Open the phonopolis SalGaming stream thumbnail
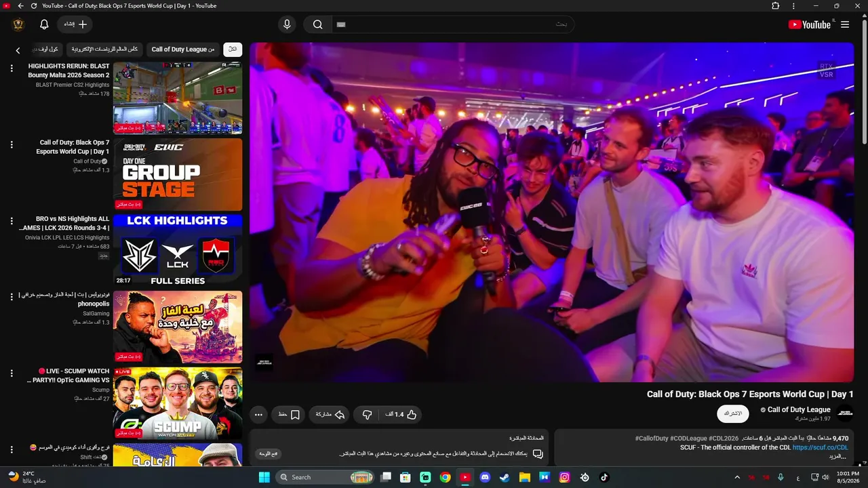 click(x=178, y=327)
